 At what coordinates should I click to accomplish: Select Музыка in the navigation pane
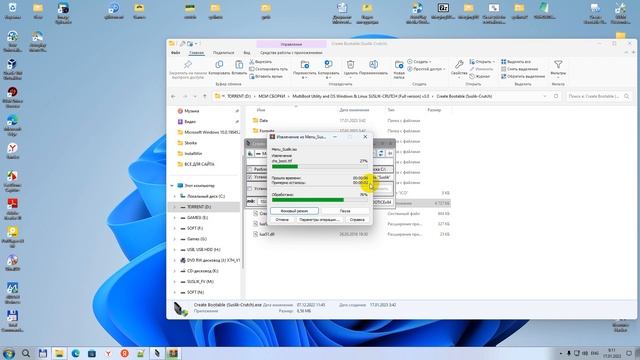(192, 111)
